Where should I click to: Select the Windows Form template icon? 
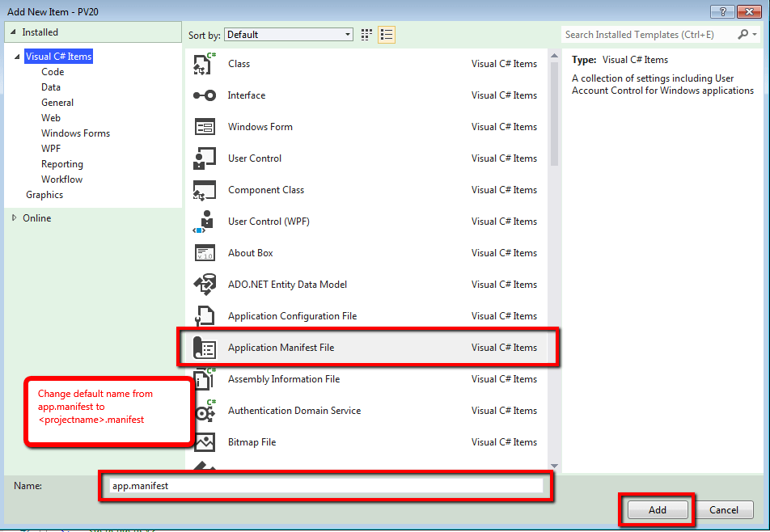205,126
